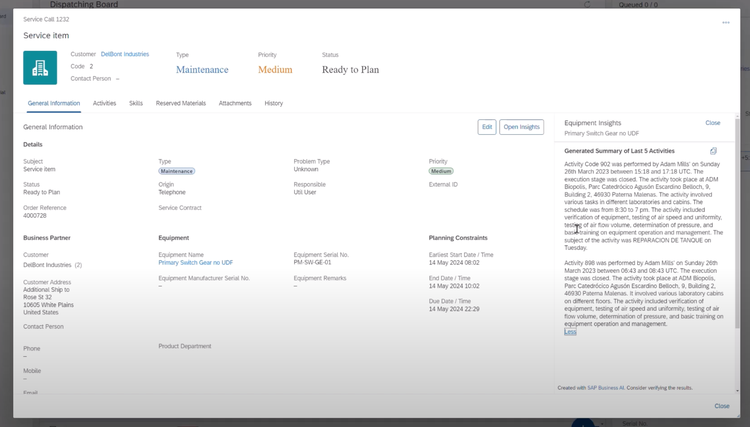The width and height of the screenshot is (750, 427).
Task: Switch to the General Information tab
Action: click(54, 103)
